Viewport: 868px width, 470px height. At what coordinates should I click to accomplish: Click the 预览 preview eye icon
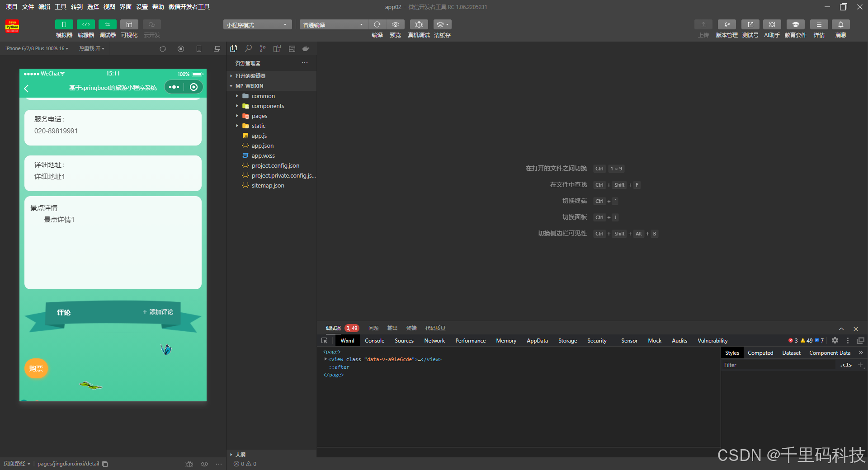396,24
